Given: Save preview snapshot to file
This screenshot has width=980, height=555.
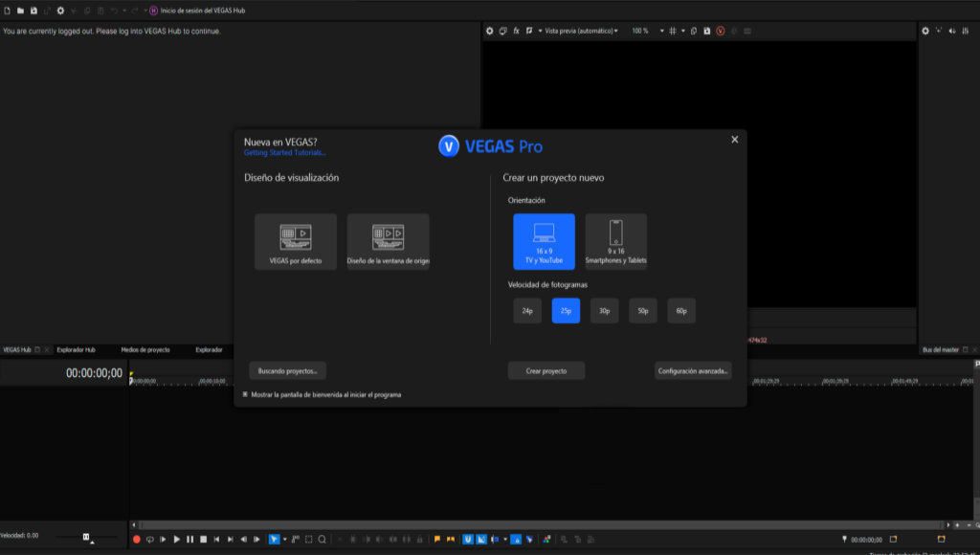Looking at the screenshot, I should [x=707, y=31].
